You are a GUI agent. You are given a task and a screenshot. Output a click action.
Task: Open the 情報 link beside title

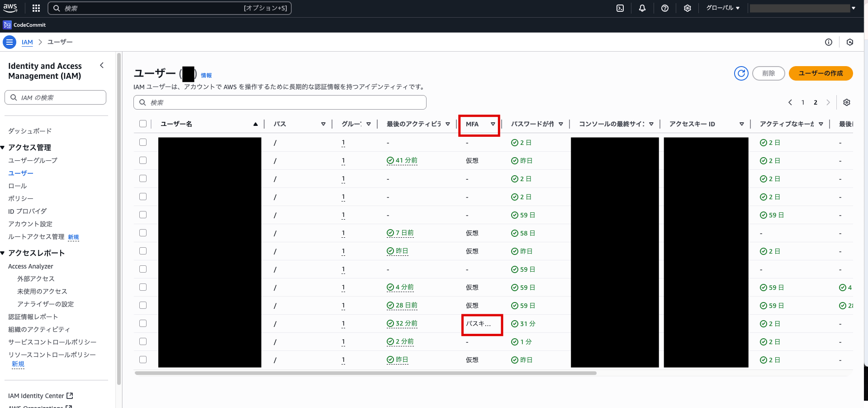point(206,76)
